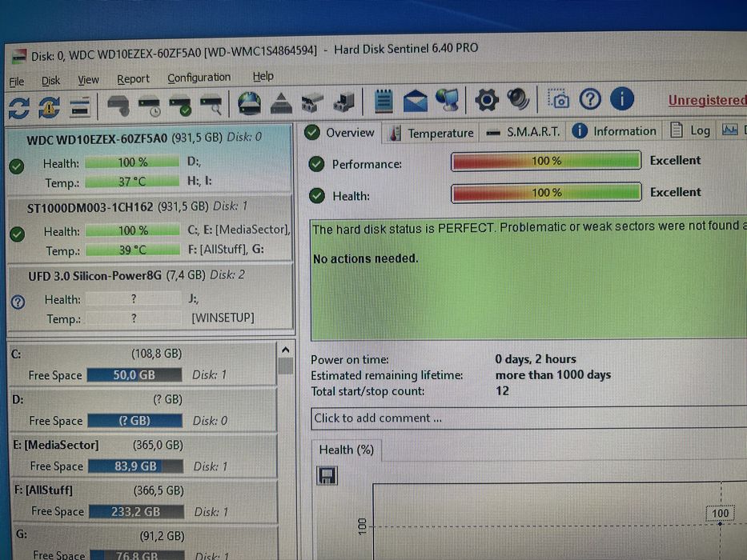747x560 pixels.
Task: Click the question mark help icon
Action: (x=590, y=99)
